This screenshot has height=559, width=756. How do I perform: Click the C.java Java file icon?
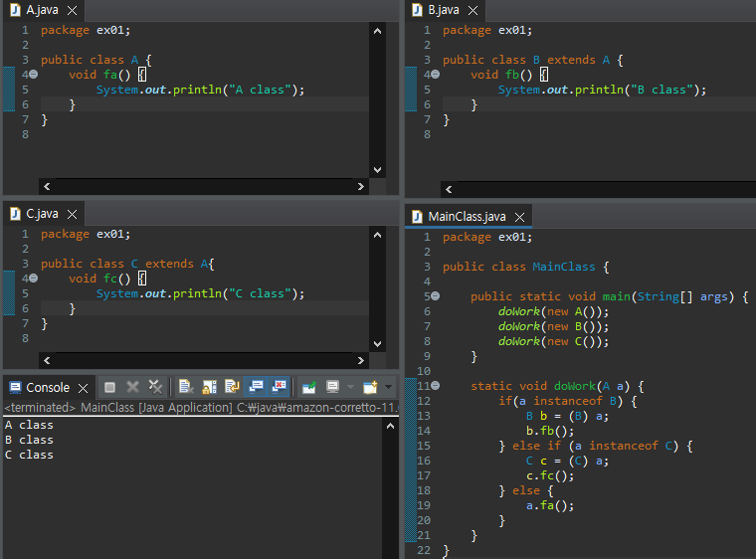click(x=16, y=214)
